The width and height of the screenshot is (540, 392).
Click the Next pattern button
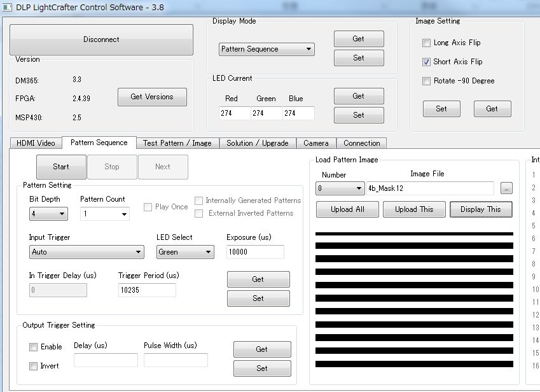point(163,167)
